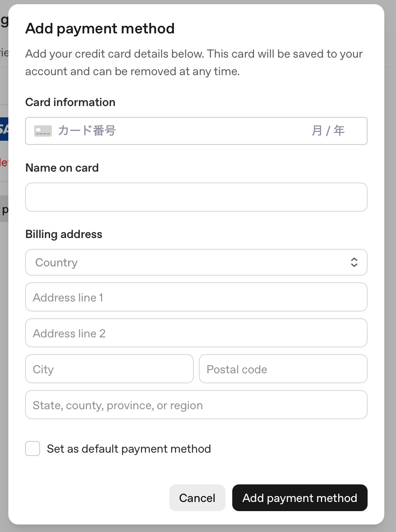Click the "Billing address" section label
Image resolution: width=396 pixels, height=532 pixels.
(63, 234)
